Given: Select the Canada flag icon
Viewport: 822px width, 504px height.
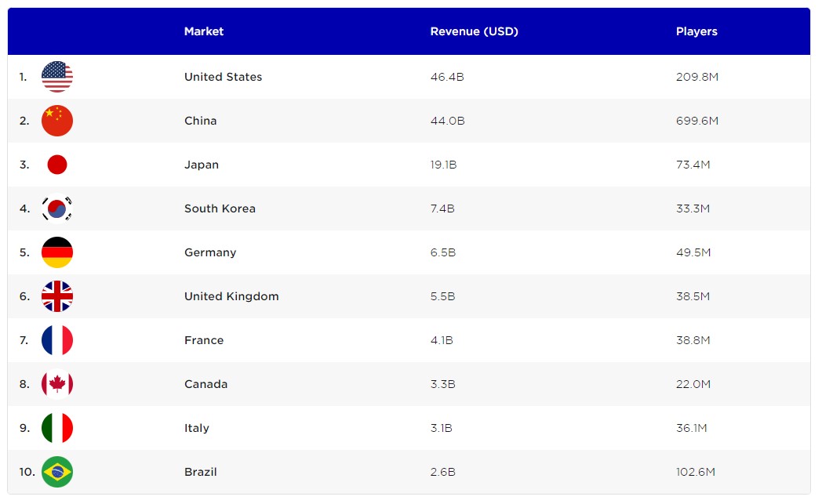Looking at the screenshot, I should (x=57, y=384).
